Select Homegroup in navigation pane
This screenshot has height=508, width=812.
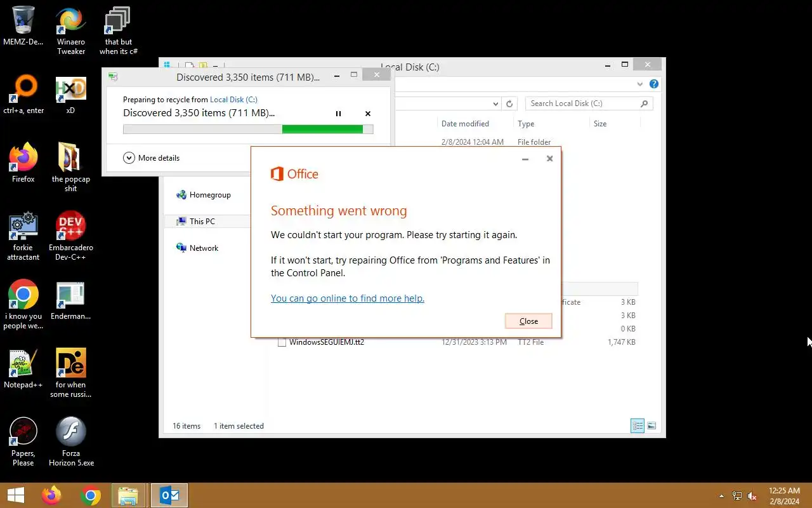[203, 195]
